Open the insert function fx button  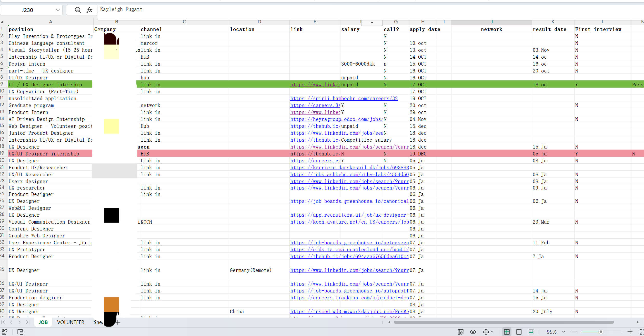[x=89, y=10]
